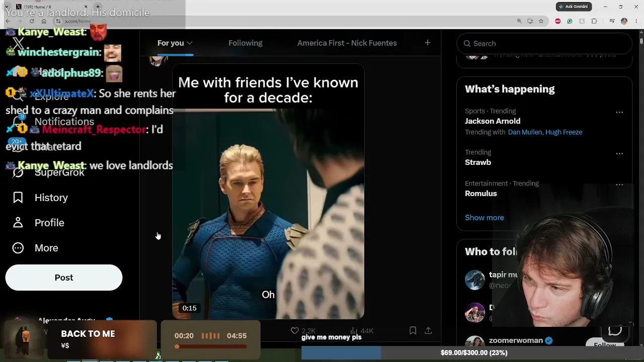The width and height of the screenshot is (644, 362).
Task: Click the What's happening heading
Action: [x=510, y=89]
